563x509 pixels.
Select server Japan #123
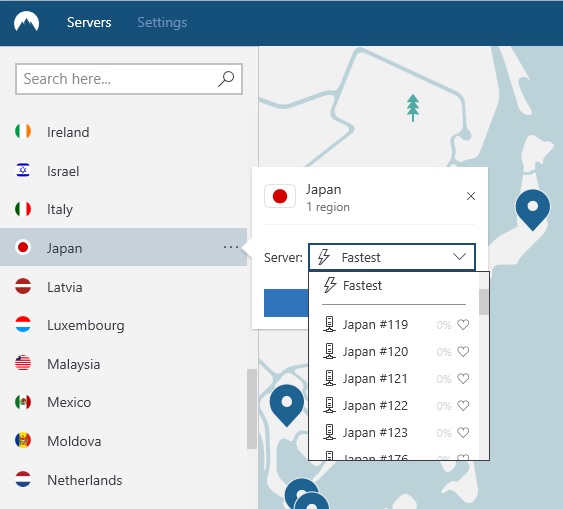coord(394,433)
